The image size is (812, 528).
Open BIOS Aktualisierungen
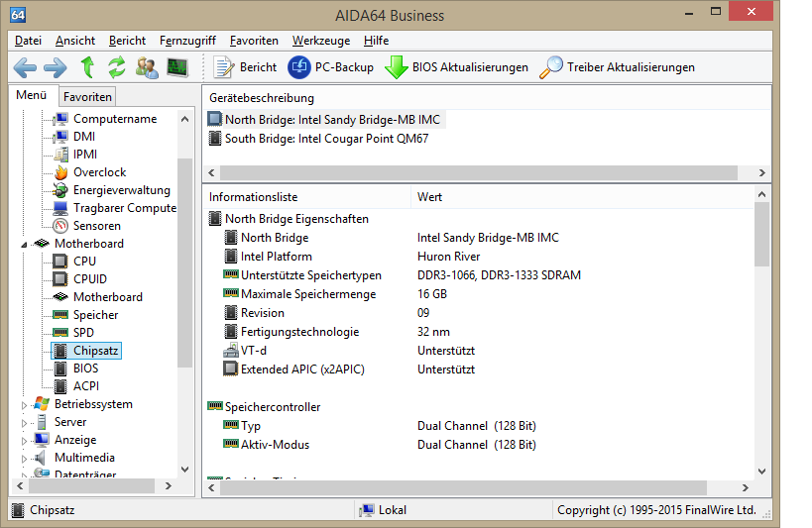click(x=457, y=67)
